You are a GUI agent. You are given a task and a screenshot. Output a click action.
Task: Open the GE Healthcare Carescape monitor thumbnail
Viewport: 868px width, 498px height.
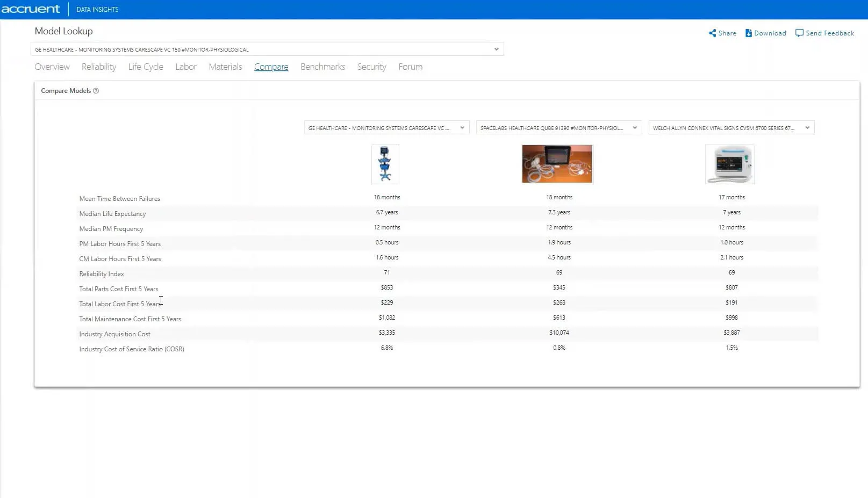point(385,164)
